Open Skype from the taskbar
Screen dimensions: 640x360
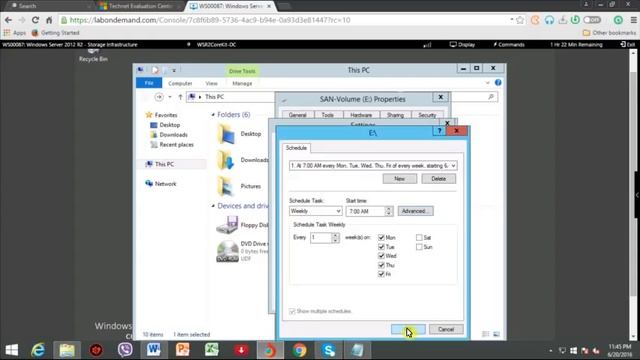(x=328, y=350)
